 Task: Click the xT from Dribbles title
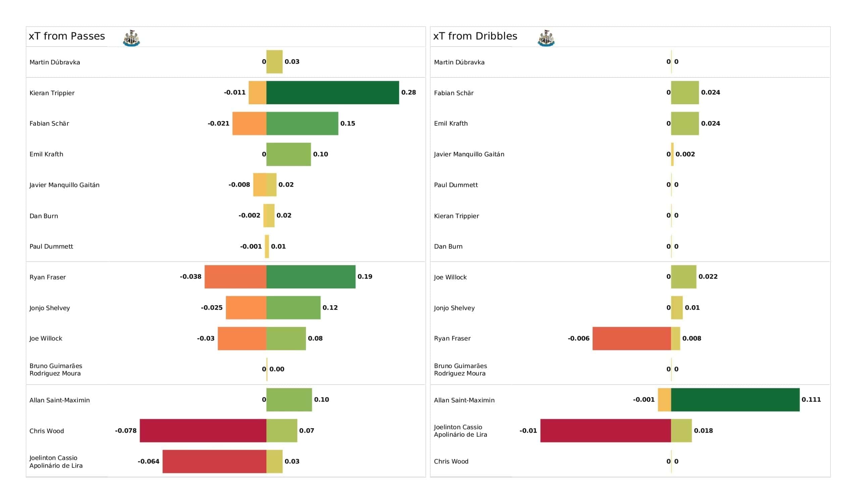pyautogui.click(x=475, y=36)
